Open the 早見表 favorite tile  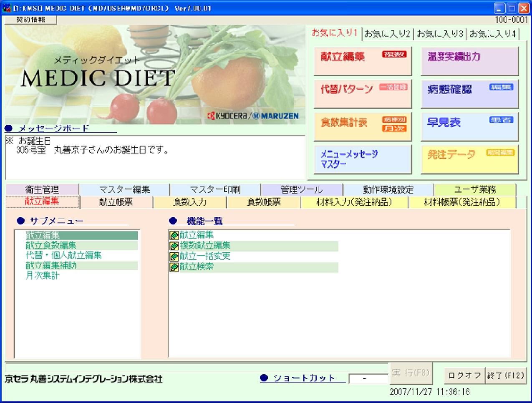pos(469,126)
